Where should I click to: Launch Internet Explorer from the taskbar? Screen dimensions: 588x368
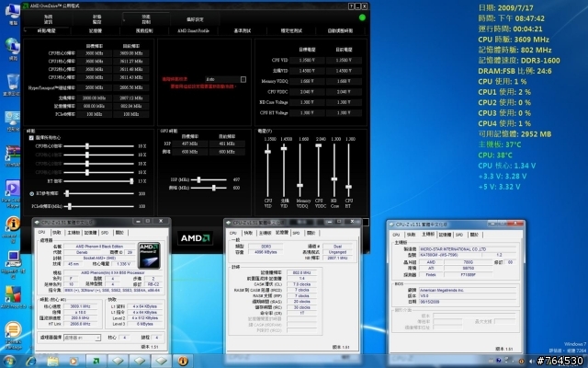point(30,362)
